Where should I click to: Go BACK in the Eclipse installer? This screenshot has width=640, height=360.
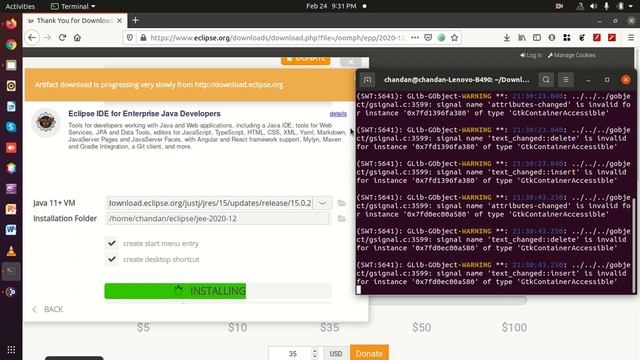coord(48,309)
